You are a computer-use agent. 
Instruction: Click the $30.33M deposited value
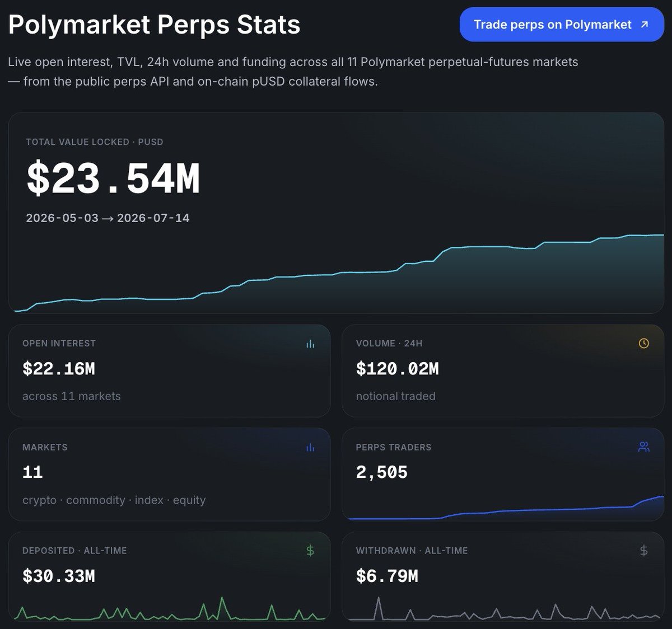click(59, 576)
